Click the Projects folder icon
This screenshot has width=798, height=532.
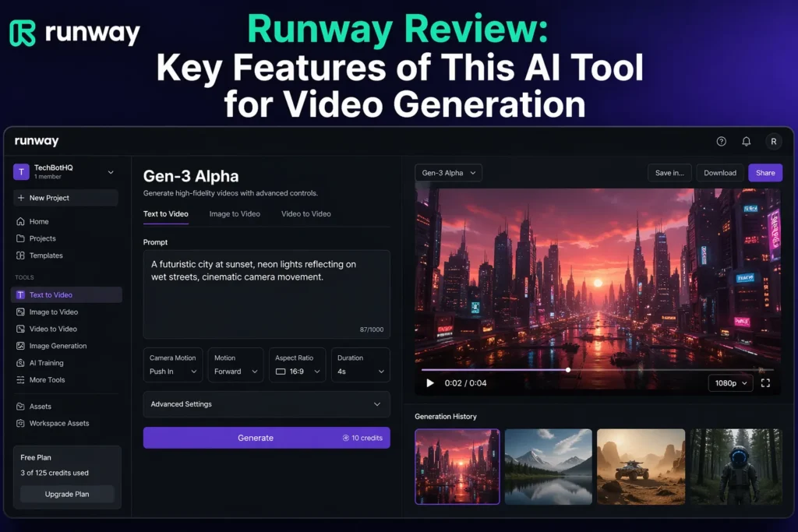coord(20,238)
